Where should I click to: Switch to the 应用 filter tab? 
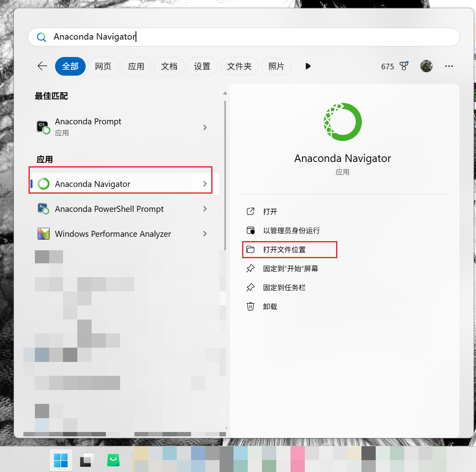(136, 66)
